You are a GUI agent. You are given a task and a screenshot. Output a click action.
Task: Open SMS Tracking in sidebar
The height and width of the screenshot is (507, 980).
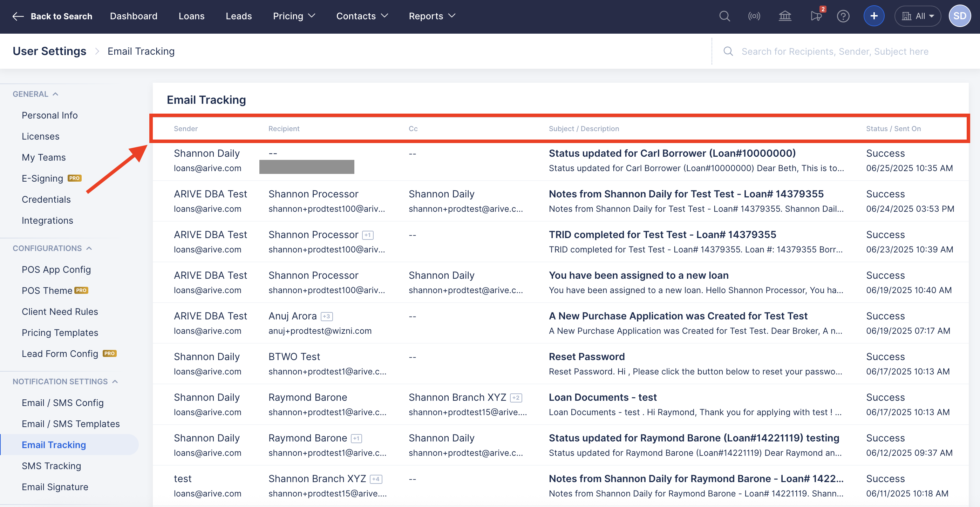click(x=52, y=466)
